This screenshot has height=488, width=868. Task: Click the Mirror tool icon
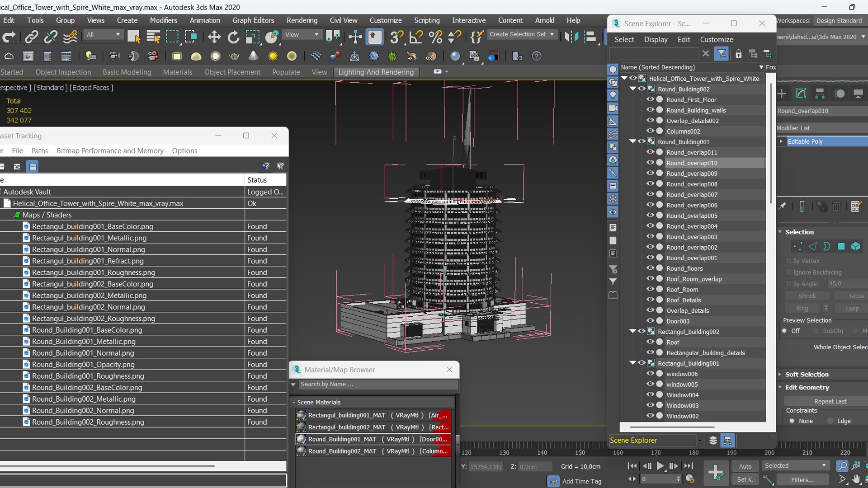tap(571, 37)
